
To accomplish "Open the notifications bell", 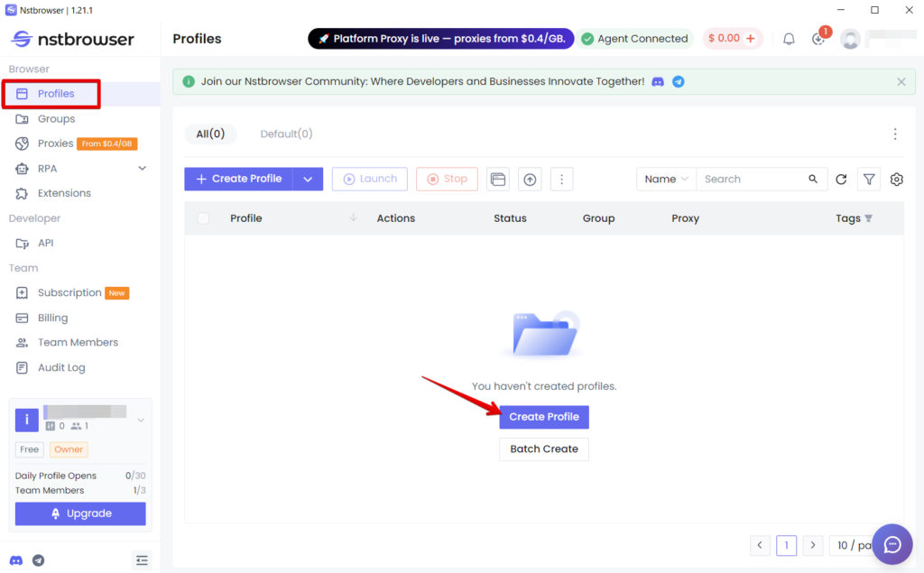I will point(789,39).
